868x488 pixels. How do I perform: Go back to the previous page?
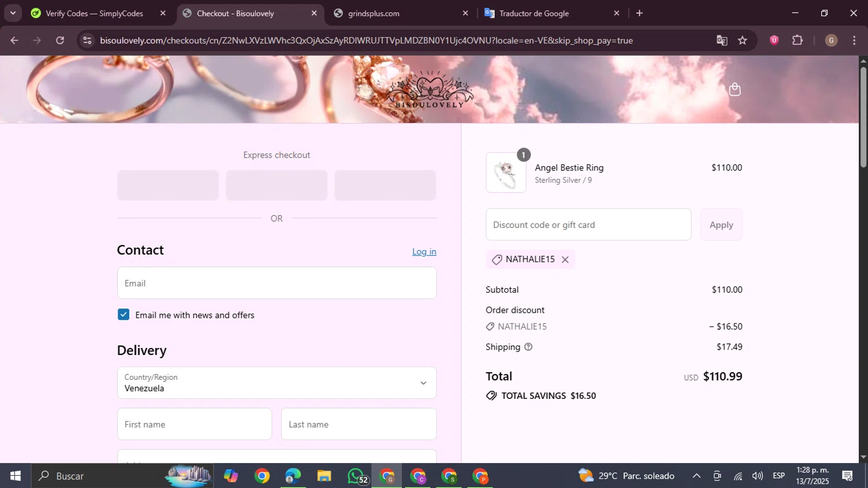[x=14, y=41]
